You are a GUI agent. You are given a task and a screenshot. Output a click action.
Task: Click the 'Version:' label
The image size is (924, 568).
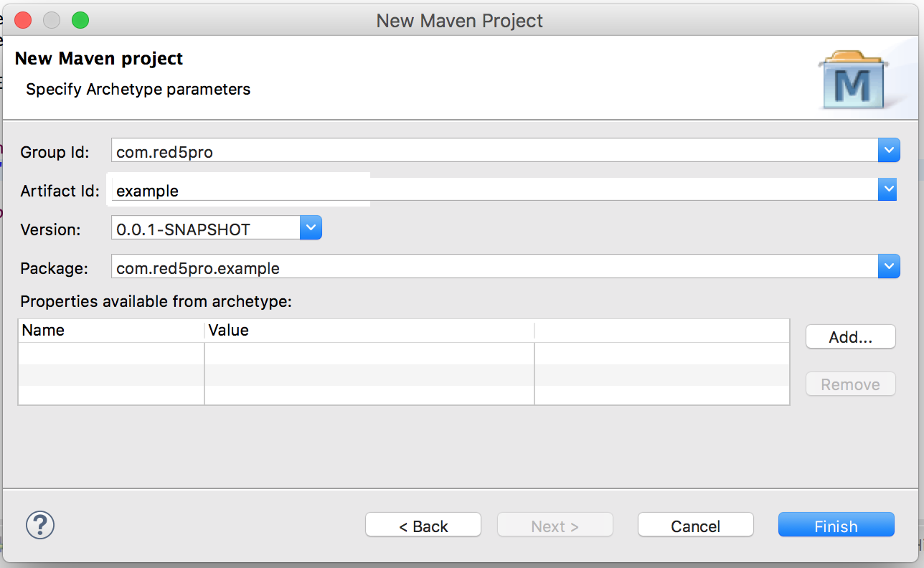50,229
